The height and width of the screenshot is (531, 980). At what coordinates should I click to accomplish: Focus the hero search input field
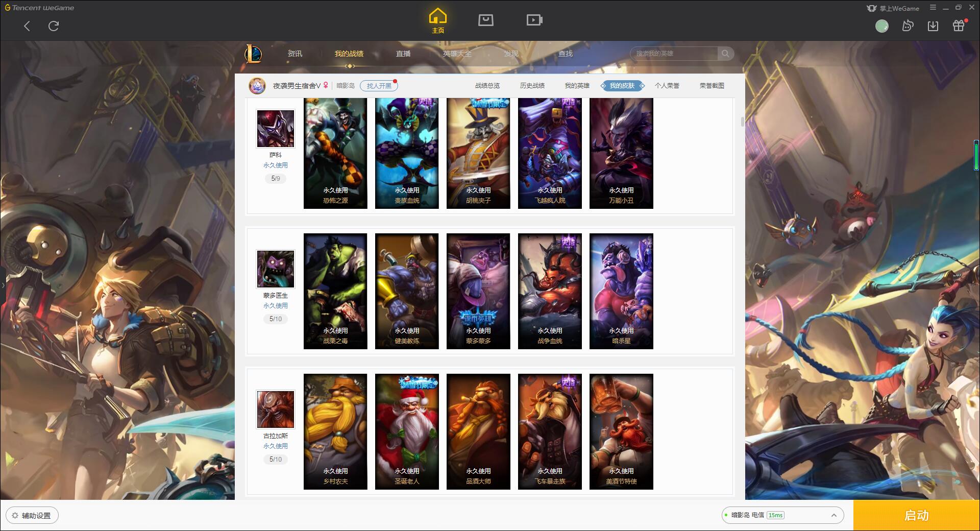click(675, 54)
